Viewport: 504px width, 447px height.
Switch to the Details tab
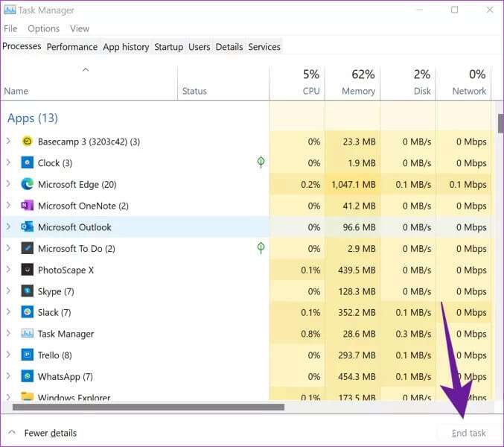pos(229,47)
